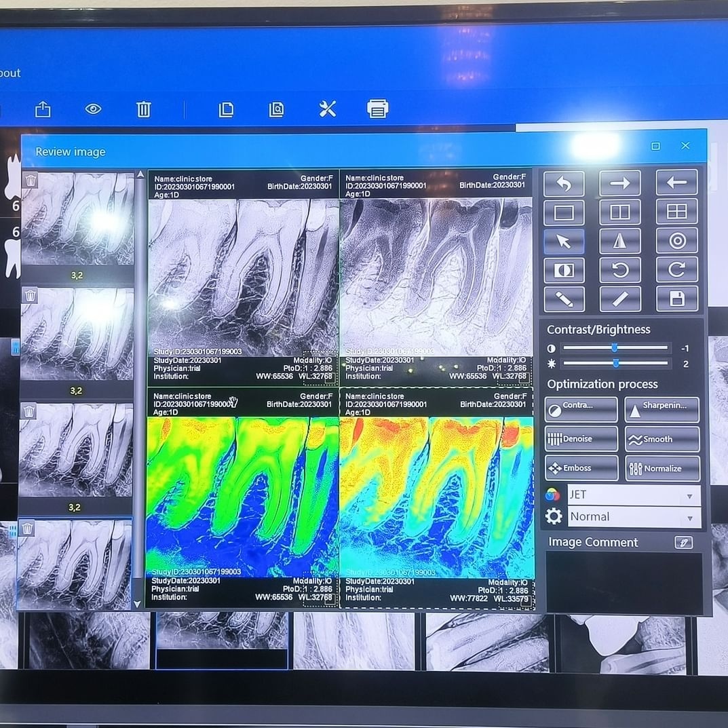The image size is (728, 728).
Task: Delete the fourth thumbnail via its trash icon
Action: tap(27, 528)
